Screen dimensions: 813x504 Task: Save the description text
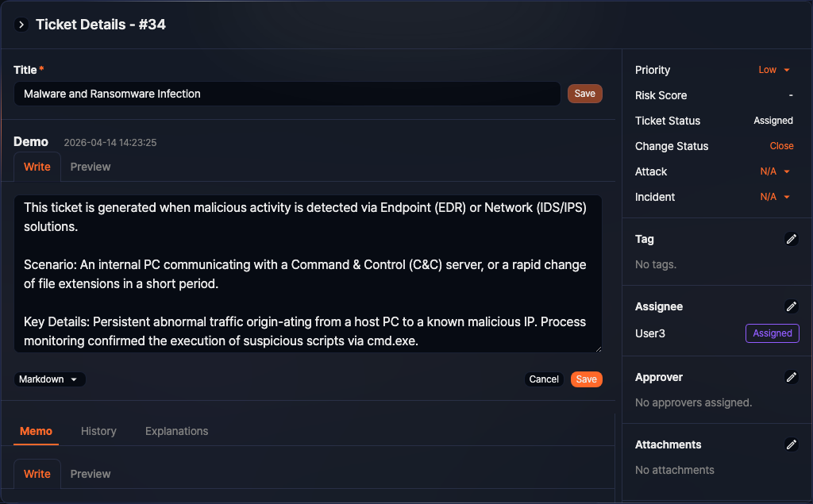click(586, 379)
